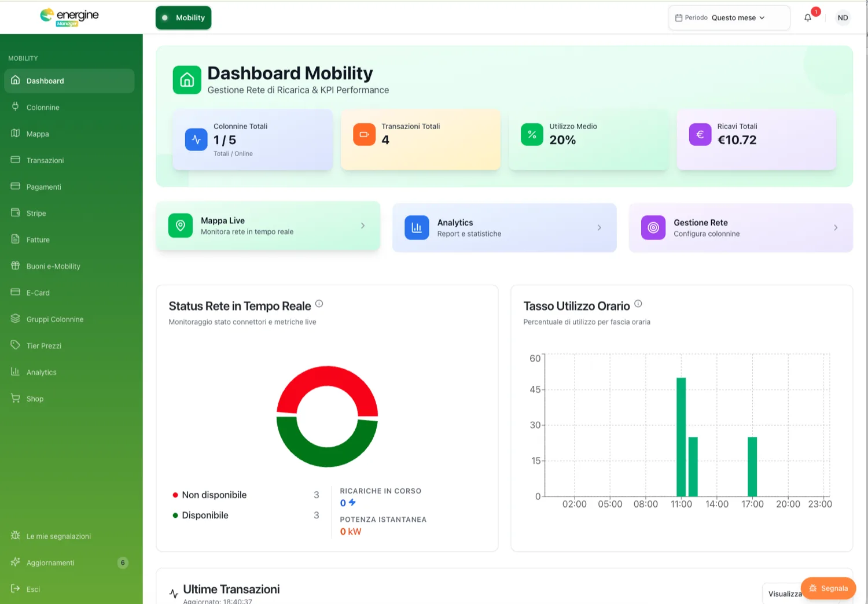The height and width of the screenshot is (604, 868).
Task: Click the Ricariche in corso 0 value
Action: point(343,503)
